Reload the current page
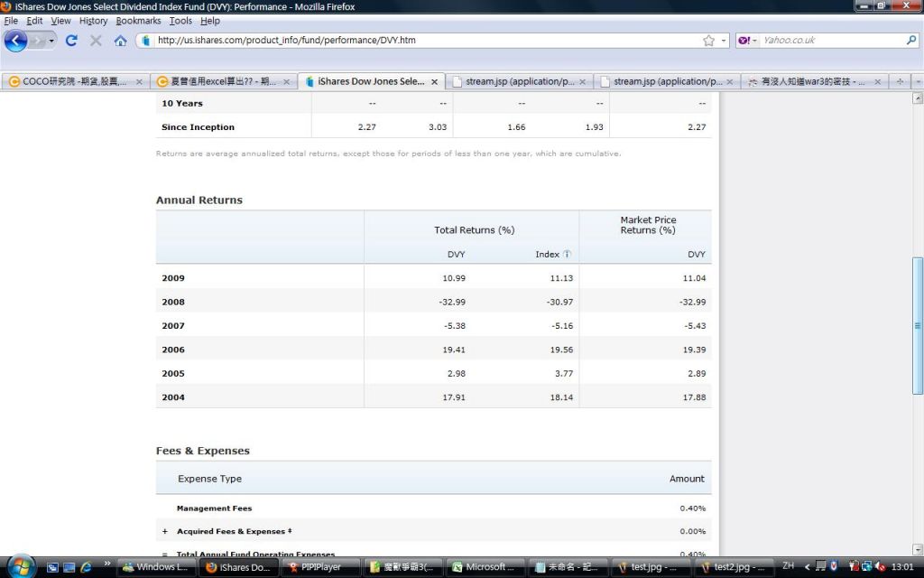 point(71,41)
